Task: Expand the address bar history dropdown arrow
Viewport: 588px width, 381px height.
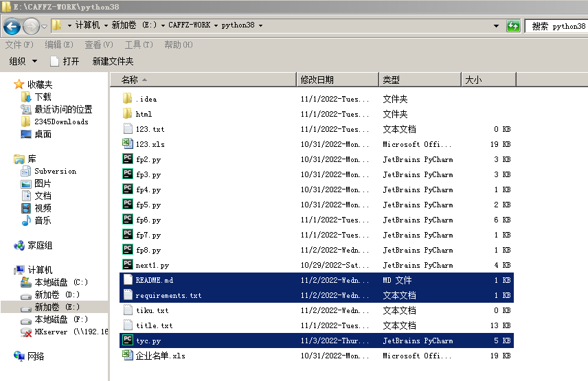Action: pos(496,26)
